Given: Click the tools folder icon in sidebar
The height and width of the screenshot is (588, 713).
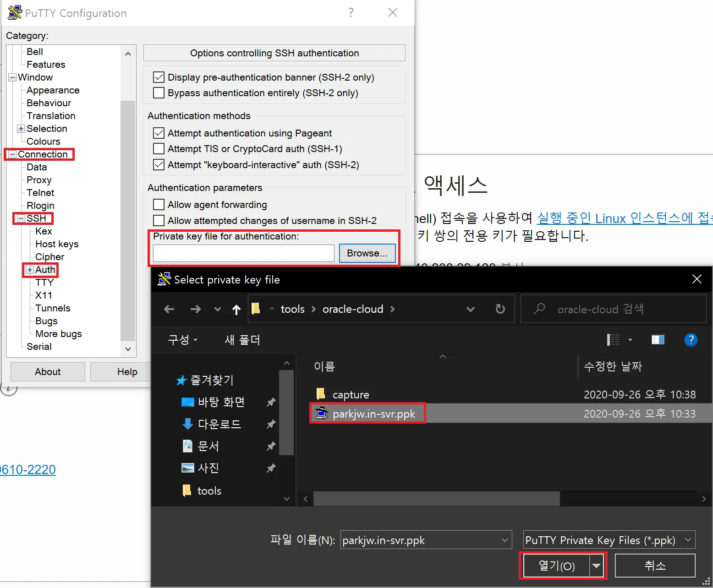Looking at the screenshot, I should coord(187,490).
